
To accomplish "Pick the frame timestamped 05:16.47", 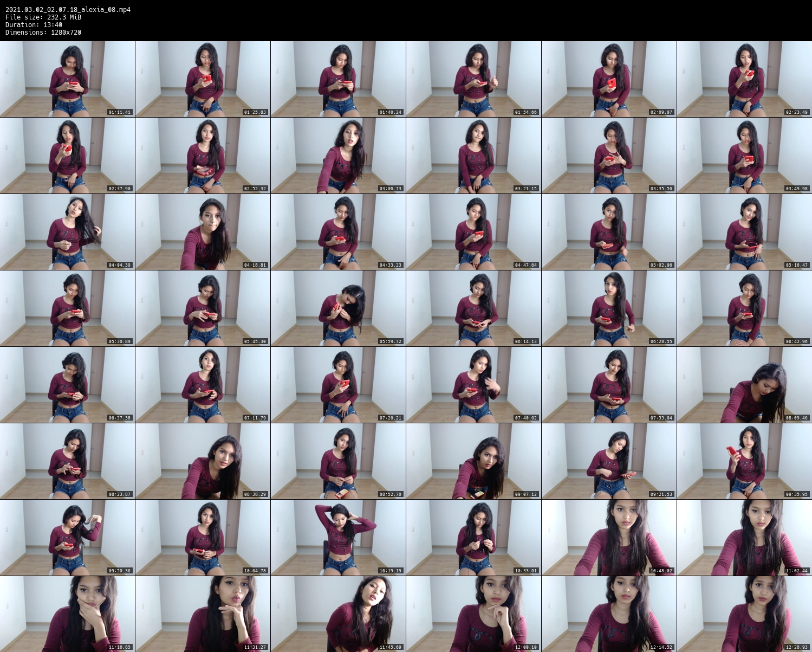I will pos(744,232).
